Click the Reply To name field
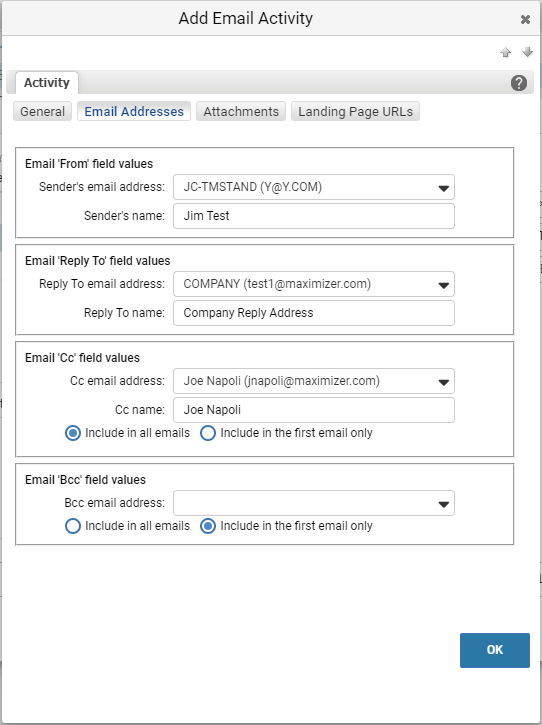 (x=314, y=313)
